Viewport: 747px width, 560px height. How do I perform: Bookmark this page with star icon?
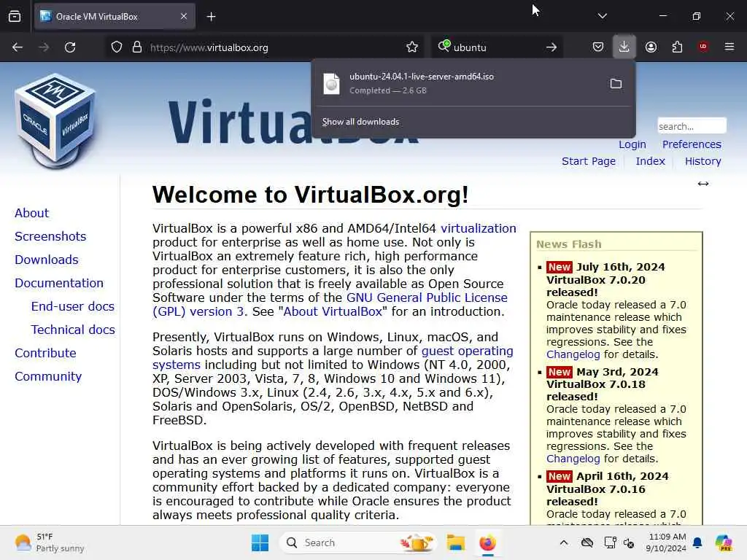pyautogui.click(x=412, y=47)
